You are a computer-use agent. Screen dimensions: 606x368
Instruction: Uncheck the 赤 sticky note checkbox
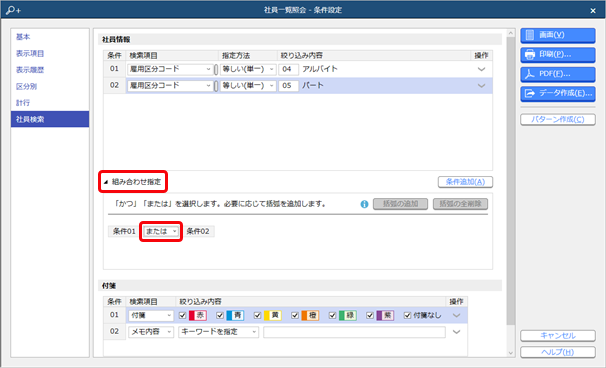point(183,315)
